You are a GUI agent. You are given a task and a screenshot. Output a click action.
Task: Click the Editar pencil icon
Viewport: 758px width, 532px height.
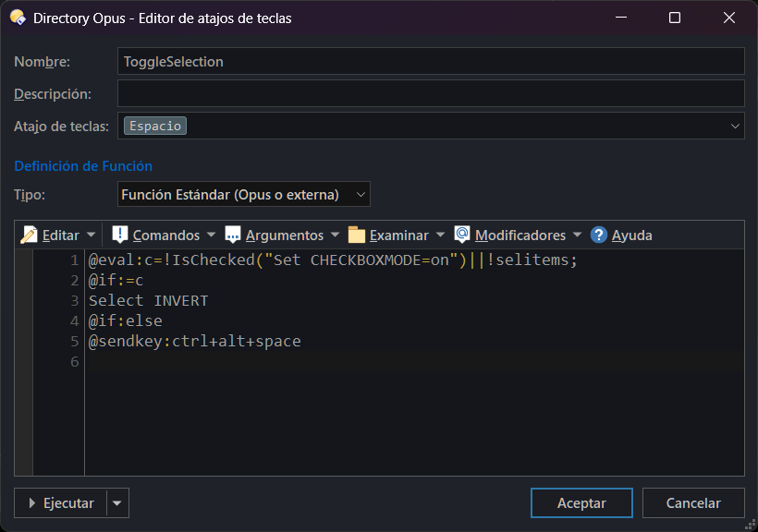coord(29,236)
